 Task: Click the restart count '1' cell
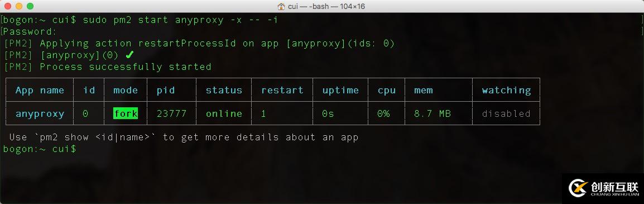[x=263, y=113]
